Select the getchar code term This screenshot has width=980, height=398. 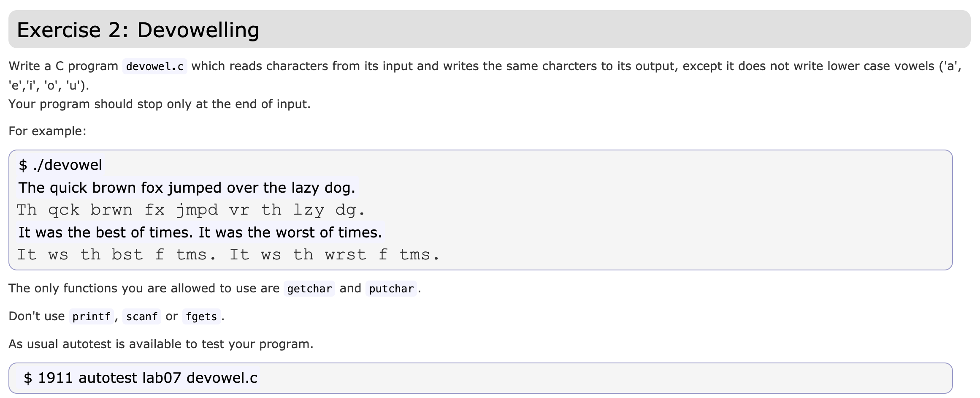coord(309,289)
